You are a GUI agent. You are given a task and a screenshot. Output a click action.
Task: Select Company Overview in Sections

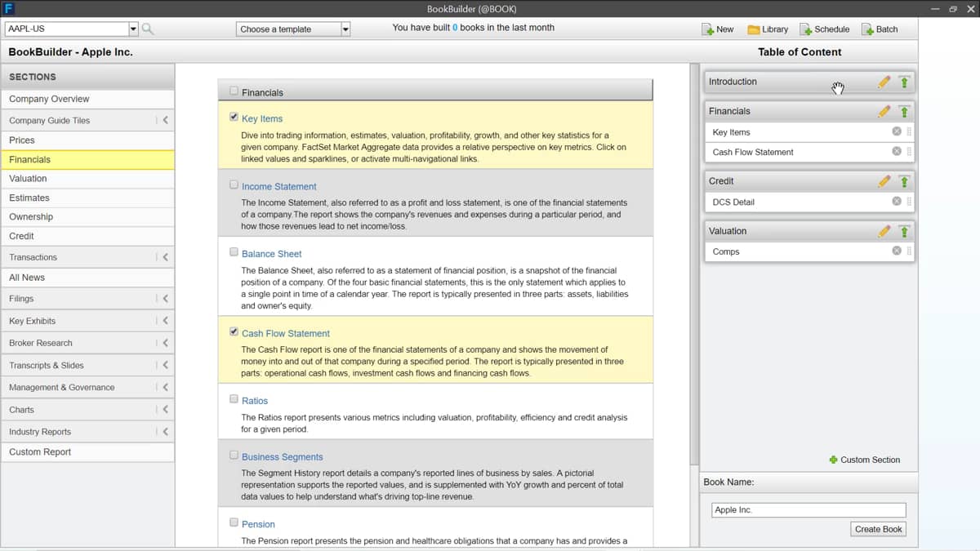tap(87, 99)
